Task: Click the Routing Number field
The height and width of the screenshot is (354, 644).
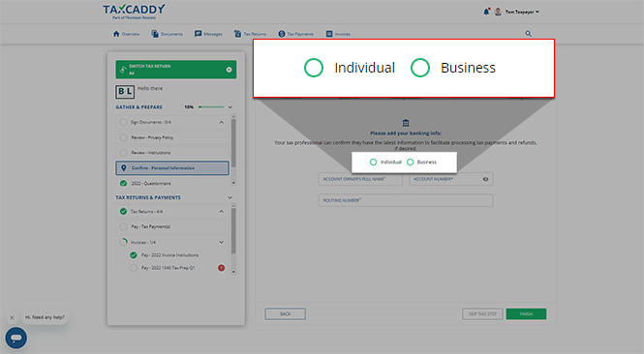Action: tap(406, 200)
